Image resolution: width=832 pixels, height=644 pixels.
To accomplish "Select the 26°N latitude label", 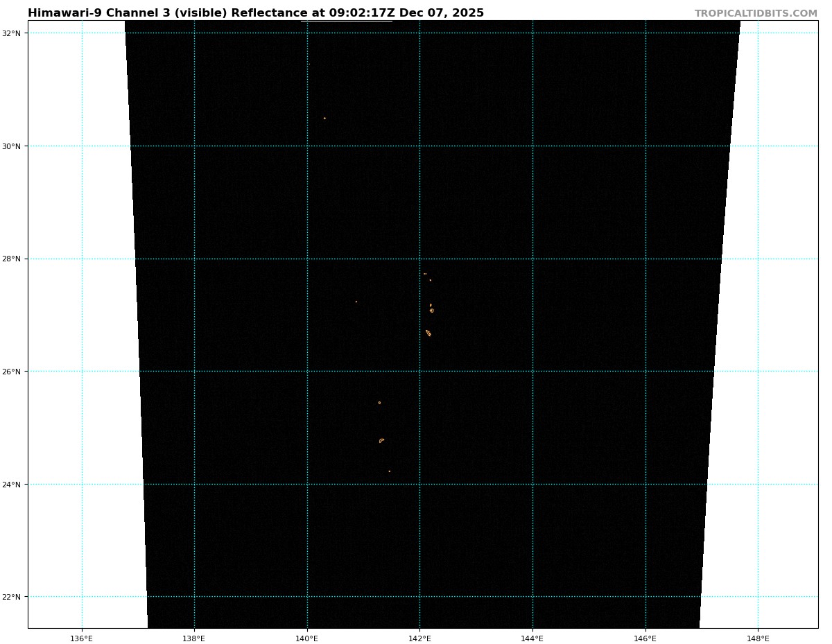I will tap(15, 372).
